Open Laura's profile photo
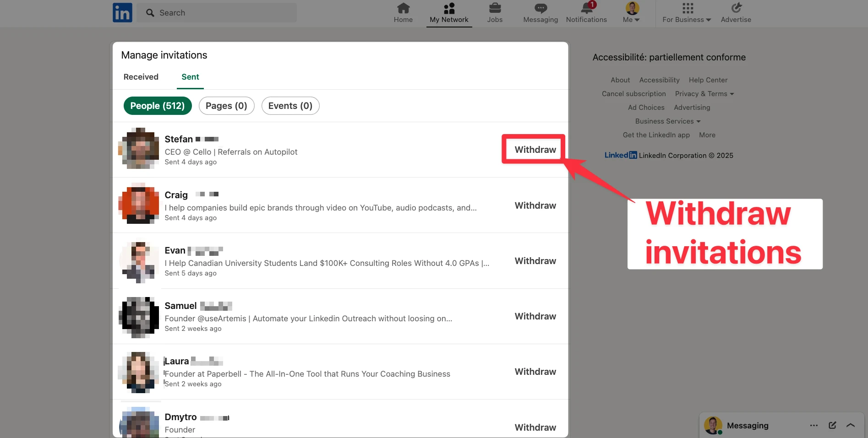 click(x=139, y=373)
